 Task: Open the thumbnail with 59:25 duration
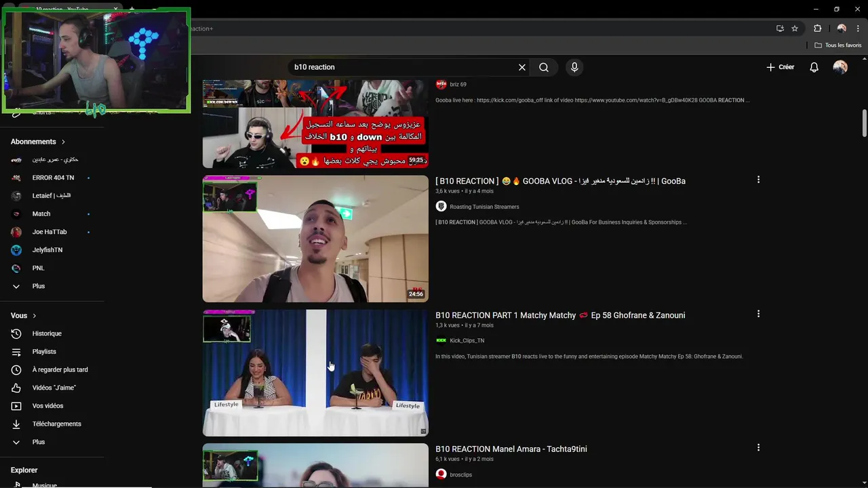coord(315,124)
